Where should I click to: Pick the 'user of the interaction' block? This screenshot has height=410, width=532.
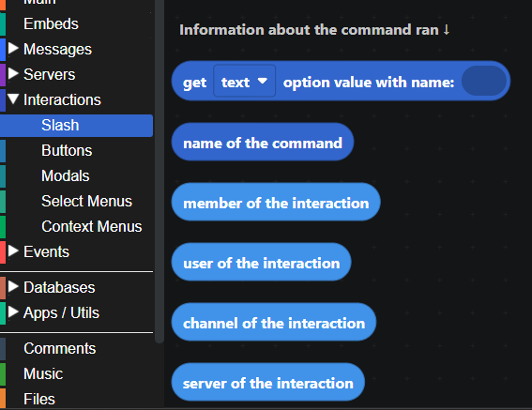(261, 262)
